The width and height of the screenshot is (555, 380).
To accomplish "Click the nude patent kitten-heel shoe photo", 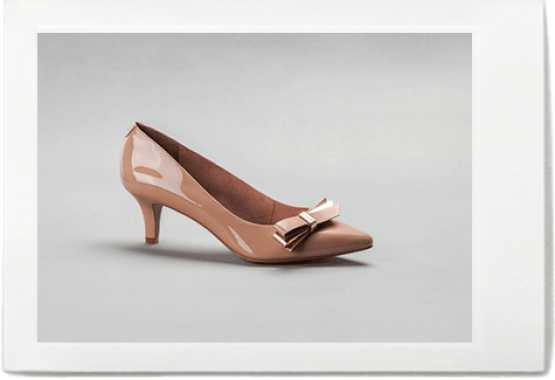I will tap(254, 188).
